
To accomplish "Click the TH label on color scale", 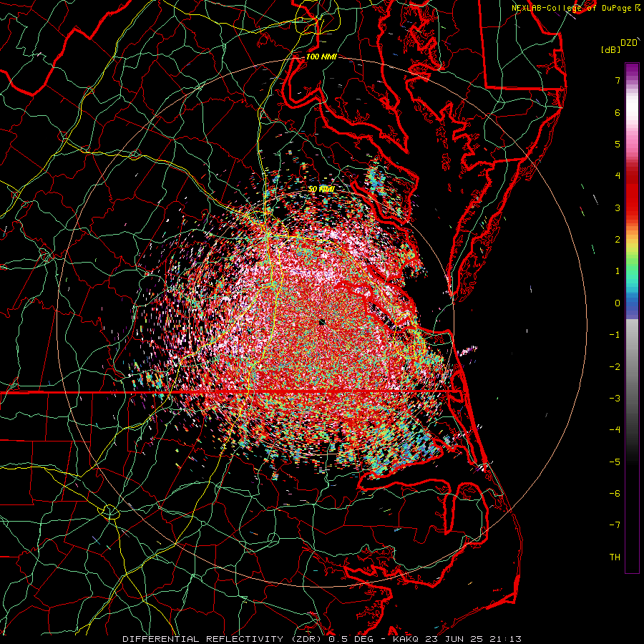I will [x=615, y=557].
